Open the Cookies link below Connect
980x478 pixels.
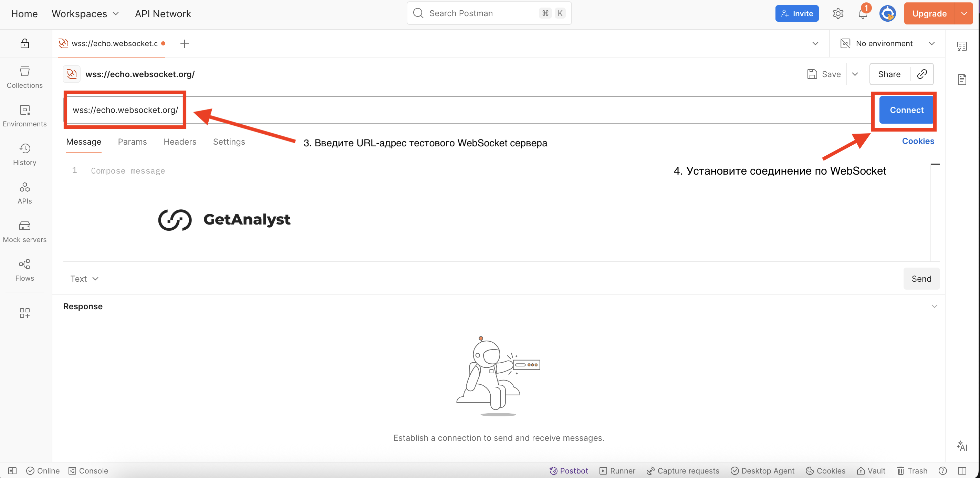pos(918,141)
